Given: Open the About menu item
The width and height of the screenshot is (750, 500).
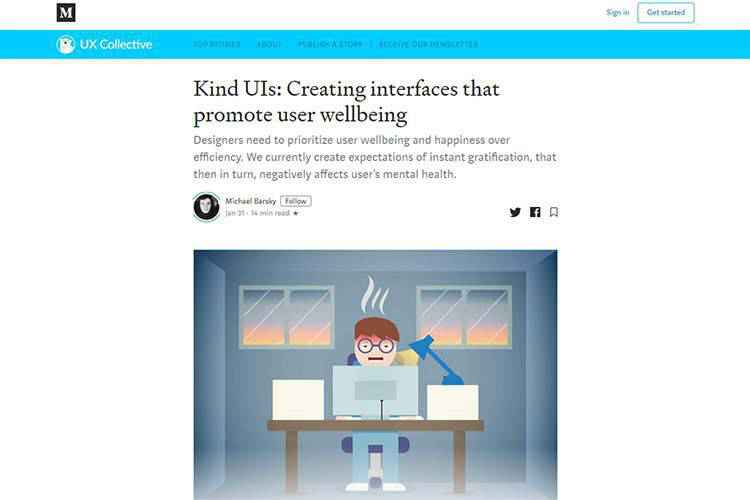Looking at the screenshot, I should pos(269,44).
